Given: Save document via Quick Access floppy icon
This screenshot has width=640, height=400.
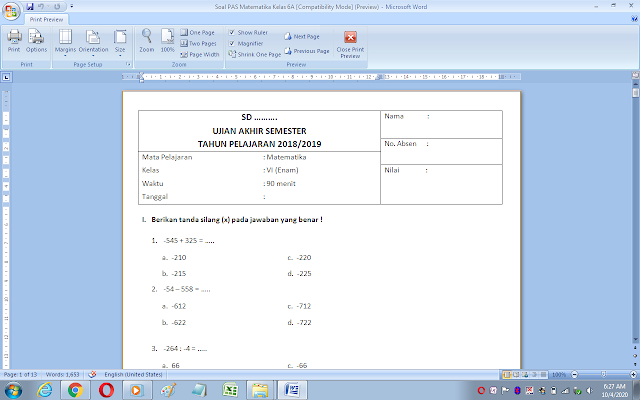Looking at the screenshot, I should tap(30, 7).
